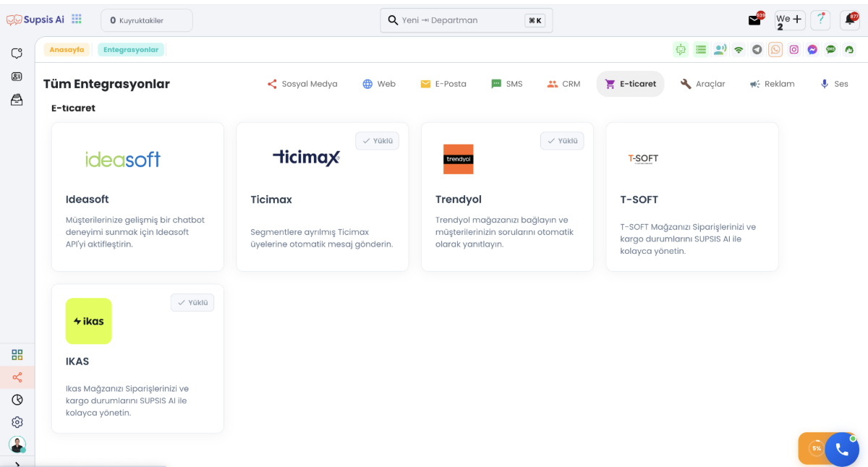Switch to E-Posta category tab
Image resolution: width=868 pixels, height=467 pixels.
pos(443,84)
